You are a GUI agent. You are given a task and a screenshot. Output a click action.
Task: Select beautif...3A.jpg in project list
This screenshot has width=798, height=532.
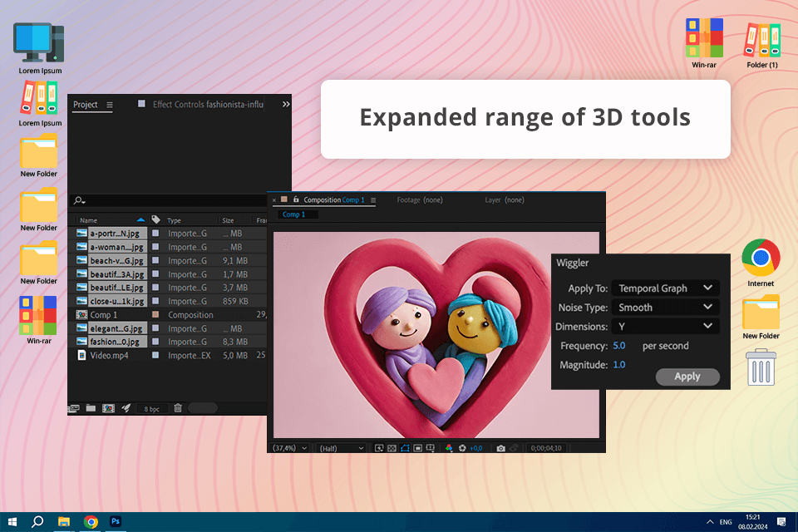coord(116,274)
